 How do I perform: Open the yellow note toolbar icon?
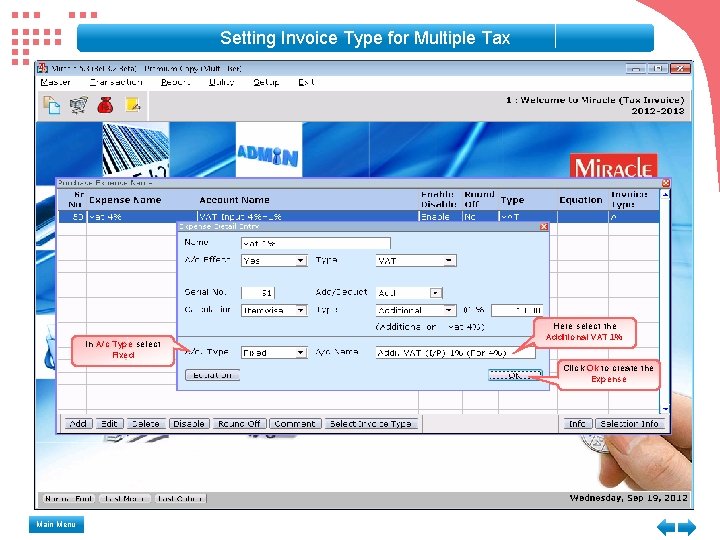[x=133, y=105]
